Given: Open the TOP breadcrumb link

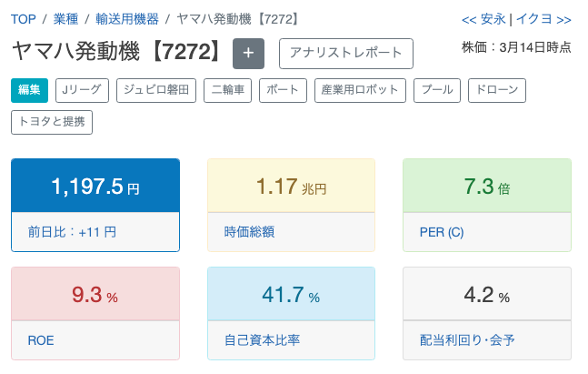Looking at the screenshot, I should pyautogui.click(x=24, y=19).
